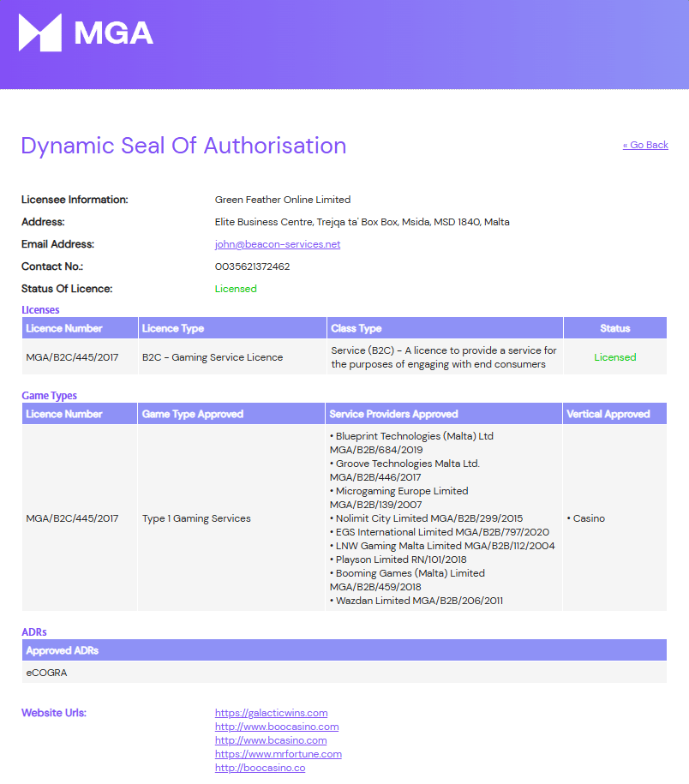Click the Licensee Information: label

[x=75, y=200]
